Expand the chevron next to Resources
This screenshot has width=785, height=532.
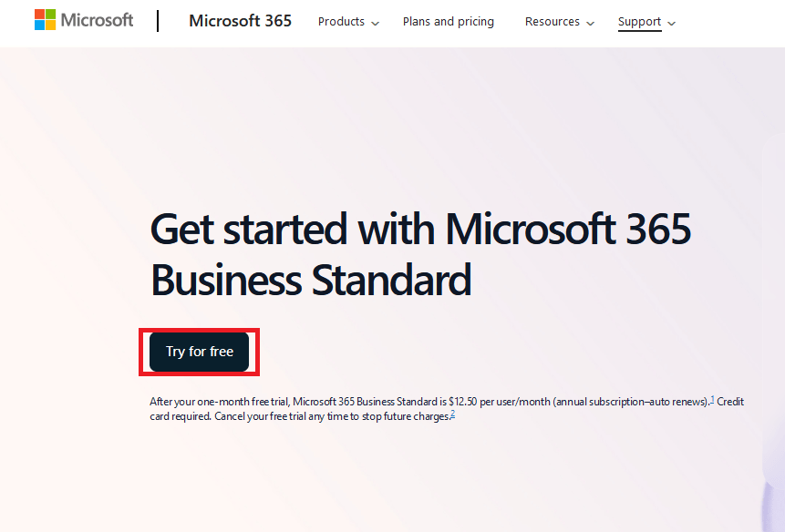pyautogui.click(x=590, y=24)
